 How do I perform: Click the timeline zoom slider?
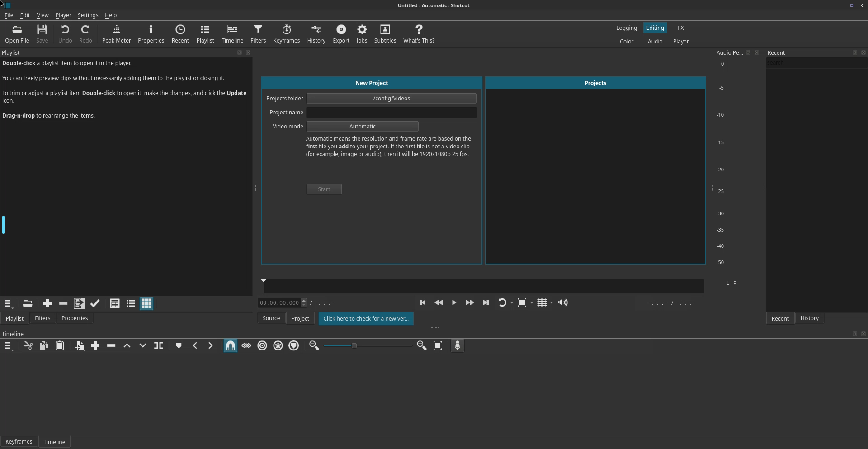point(367,346)
